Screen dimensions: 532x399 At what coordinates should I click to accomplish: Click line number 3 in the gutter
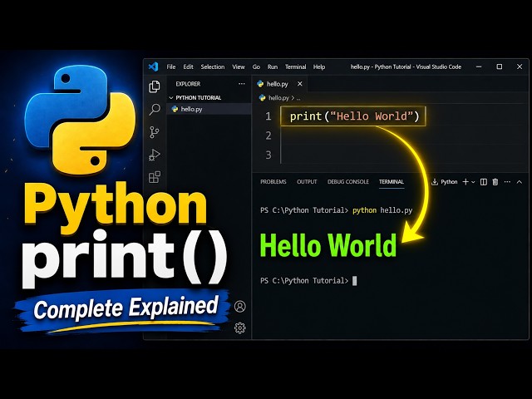point(268,155)
